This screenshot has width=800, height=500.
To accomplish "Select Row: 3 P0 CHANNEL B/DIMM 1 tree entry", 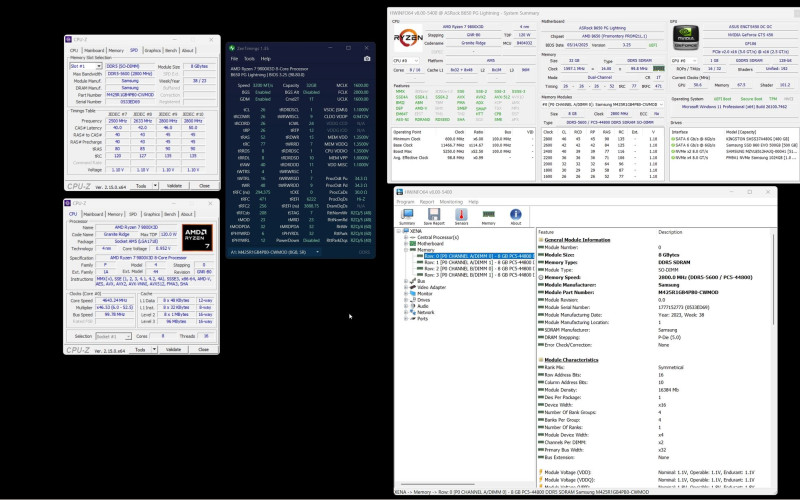I will pos(479,274).
